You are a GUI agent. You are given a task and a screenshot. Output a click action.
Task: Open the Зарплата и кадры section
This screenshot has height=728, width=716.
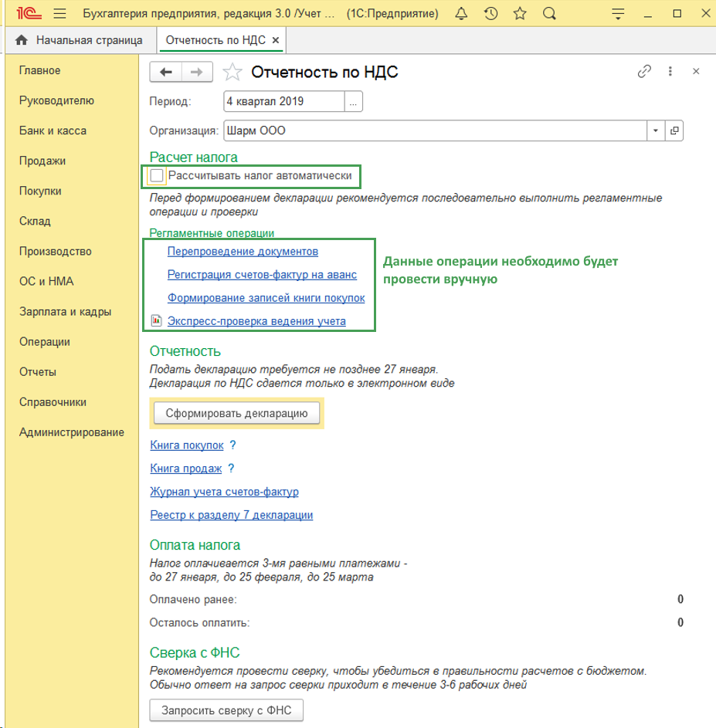click(x=65, y=312)
